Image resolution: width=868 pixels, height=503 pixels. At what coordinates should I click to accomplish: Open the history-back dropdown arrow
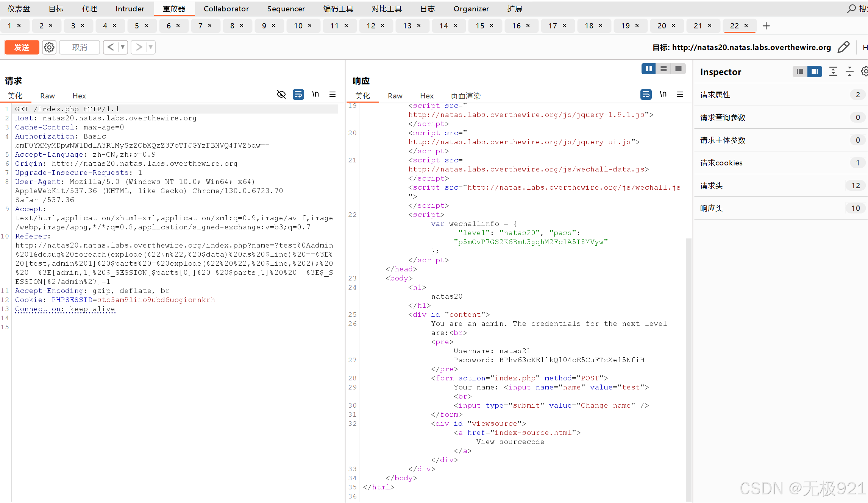click(123, 47)
